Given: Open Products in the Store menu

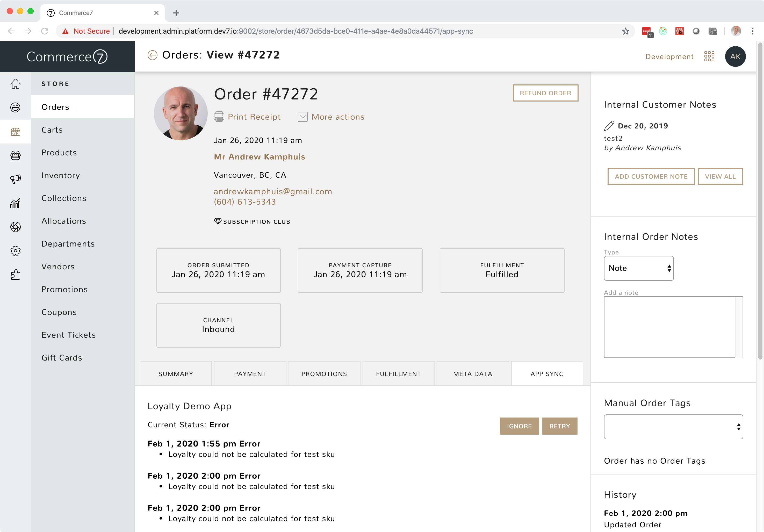Looking at the screenshot, I should click(x=83, y=153).
